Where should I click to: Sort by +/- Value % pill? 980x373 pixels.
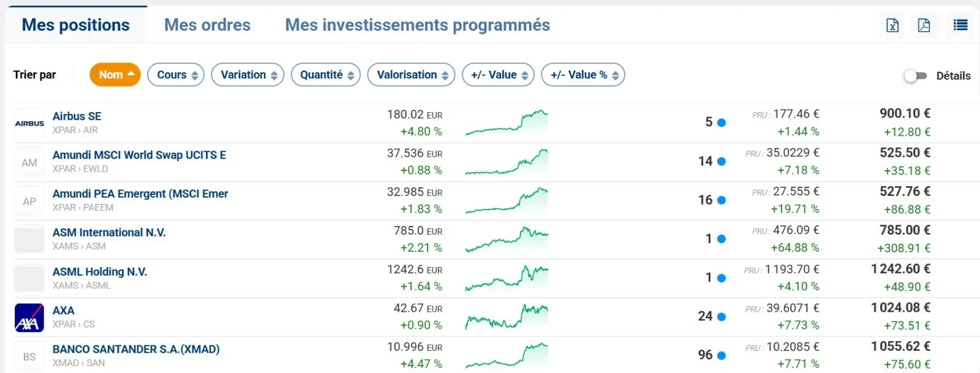[x=583, y=75]
